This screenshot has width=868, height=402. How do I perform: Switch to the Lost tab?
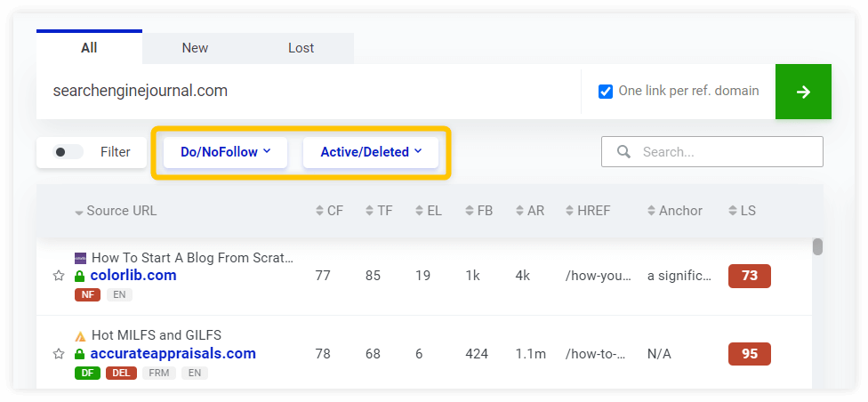coord(301,48)
